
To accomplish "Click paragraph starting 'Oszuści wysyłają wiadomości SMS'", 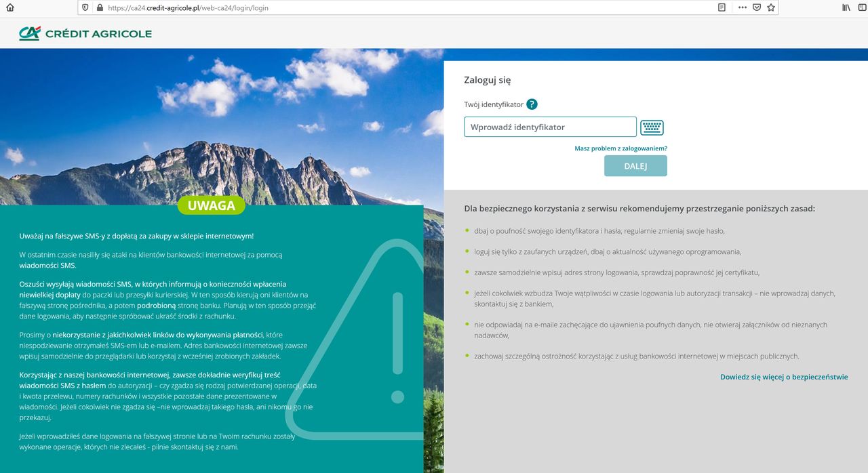I will 167,300.
